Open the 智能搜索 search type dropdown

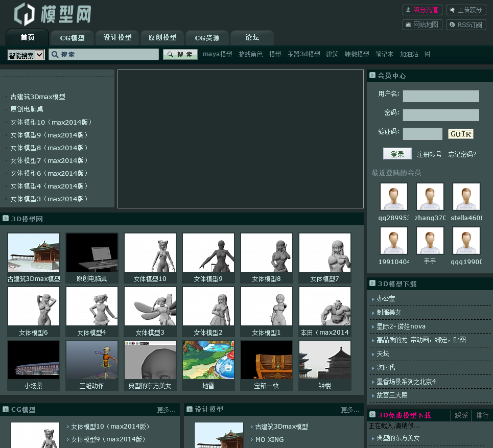pos(26,55)
